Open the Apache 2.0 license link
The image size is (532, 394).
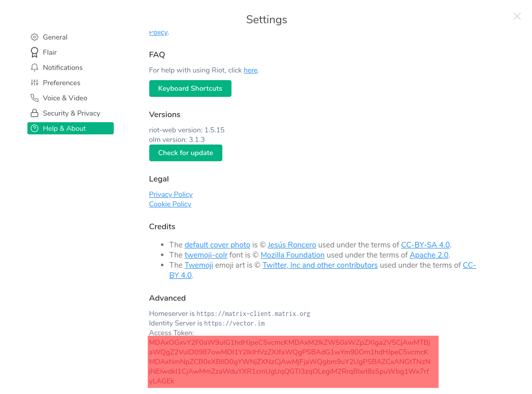428,255
